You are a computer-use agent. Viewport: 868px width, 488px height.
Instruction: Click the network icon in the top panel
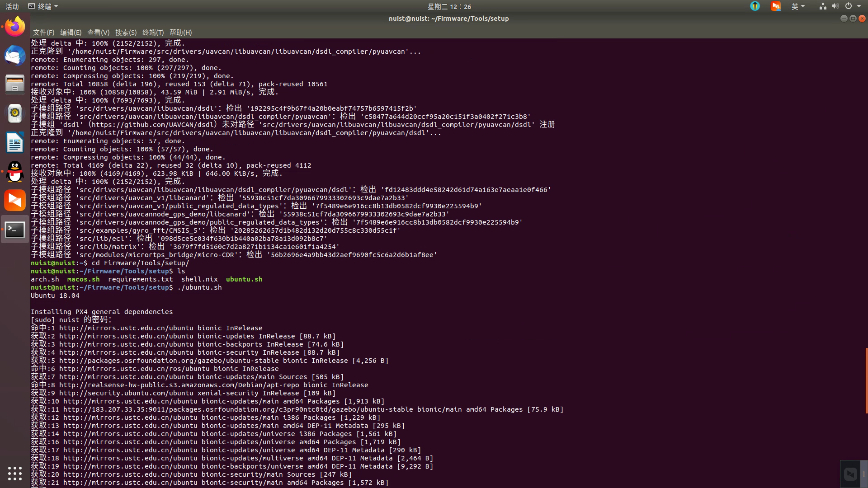click(823, 6)
